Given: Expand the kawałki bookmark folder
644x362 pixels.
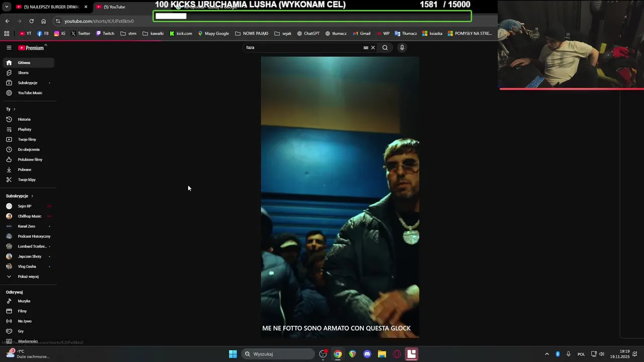Looking at the screenshot, I should click(x=153, y=34).
